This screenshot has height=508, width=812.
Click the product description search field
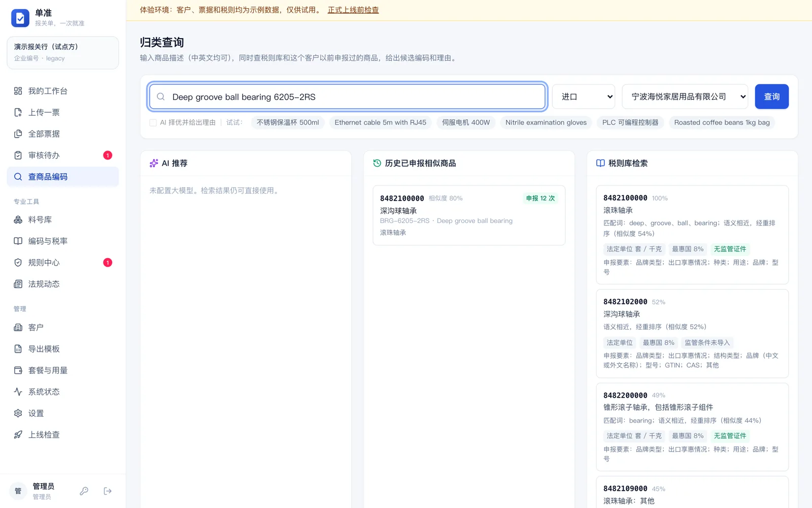tap(348, 97)
